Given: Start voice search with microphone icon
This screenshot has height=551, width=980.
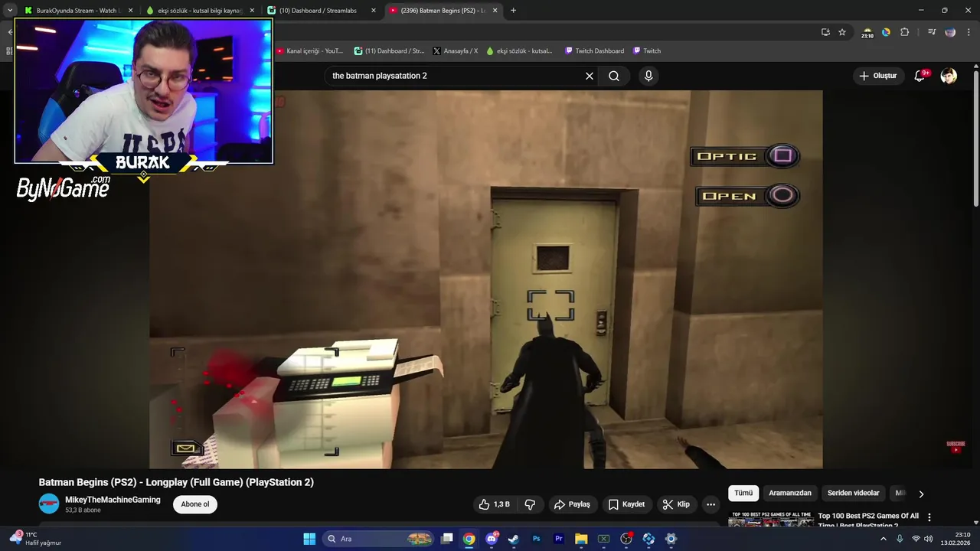Looking at the screenshot, I should tap(648, 76).
